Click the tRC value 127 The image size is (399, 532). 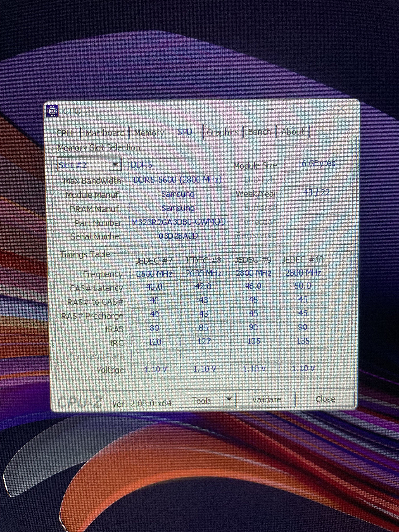(x=204, y=341)
